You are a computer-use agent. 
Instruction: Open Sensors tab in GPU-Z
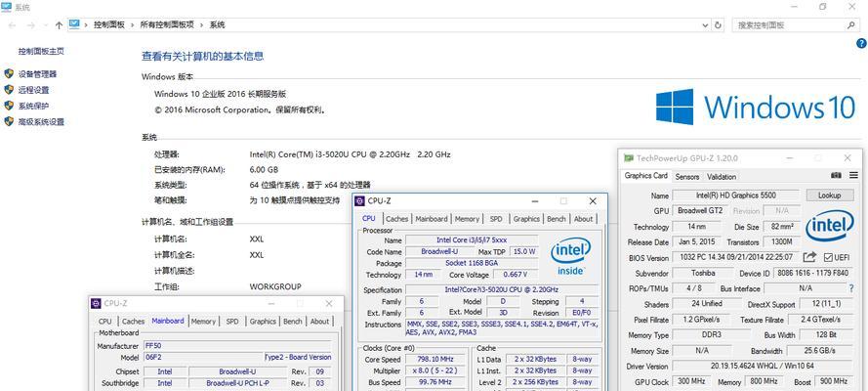point(687,177)
